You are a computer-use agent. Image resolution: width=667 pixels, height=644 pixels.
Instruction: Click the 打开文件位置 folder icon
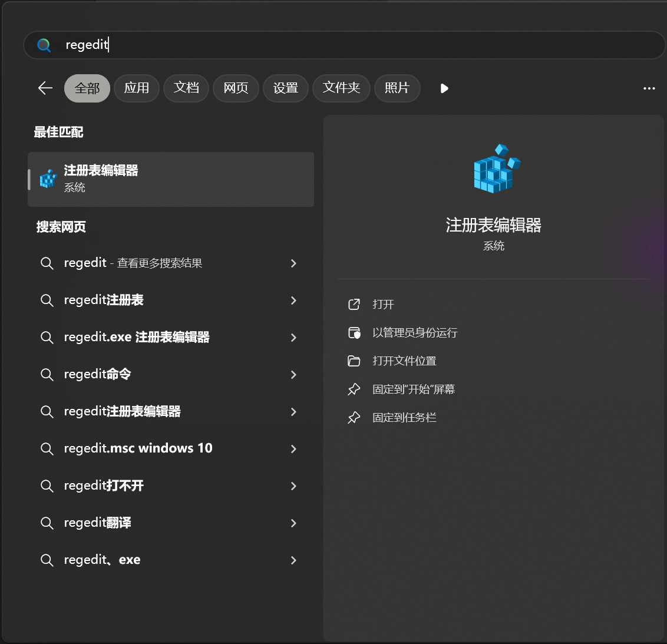pyautogui.click(x=354, y=361)
